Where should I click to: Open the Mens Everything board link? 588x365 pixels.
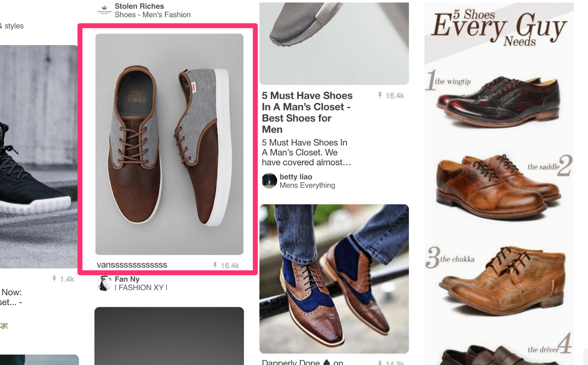(308, 185)
